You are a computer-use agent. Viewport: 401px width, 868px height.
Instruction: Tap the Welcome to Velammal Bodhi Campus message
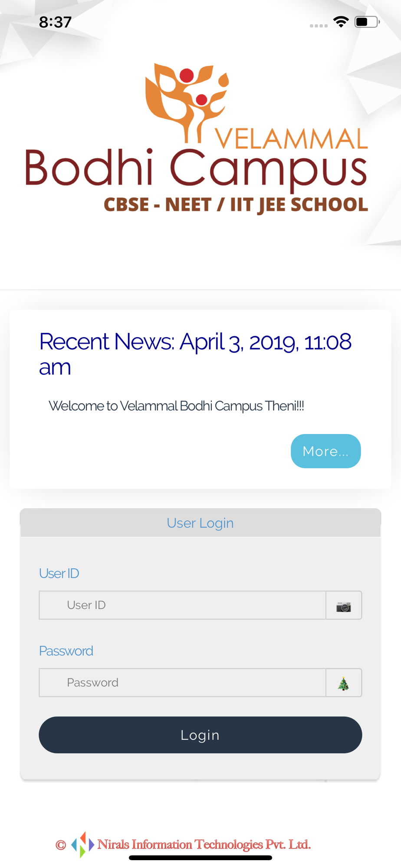click(x=176, y=406)
